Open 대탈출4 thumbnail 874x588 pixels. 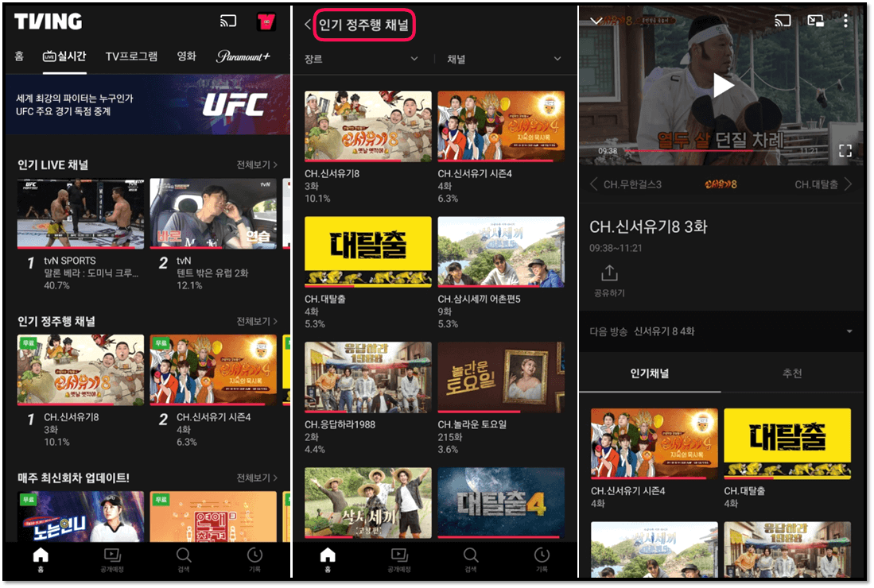pos(501,503)
